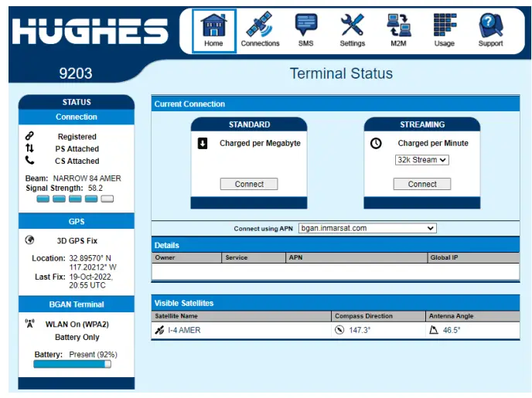This screenshot has height=398, width=532.
Task: Connect the Standard per-megabyte service
Action: pyautogui.click(x=249, y=184)
